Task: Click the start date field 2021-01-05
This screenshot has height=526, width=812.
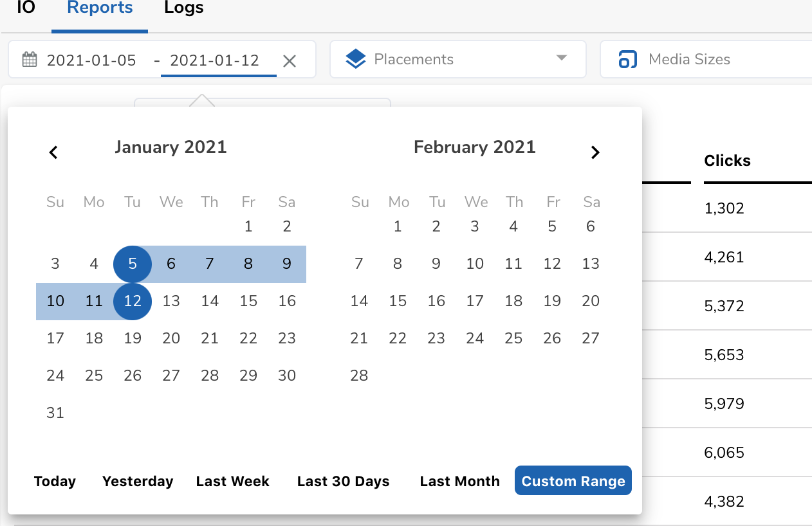Action: (91, 60)
